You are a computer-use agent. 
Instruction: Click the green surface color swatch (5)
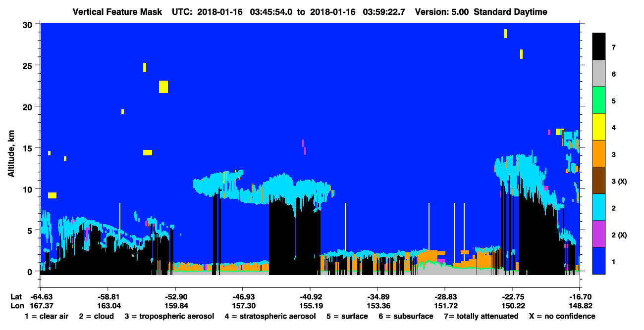[599, 100]
